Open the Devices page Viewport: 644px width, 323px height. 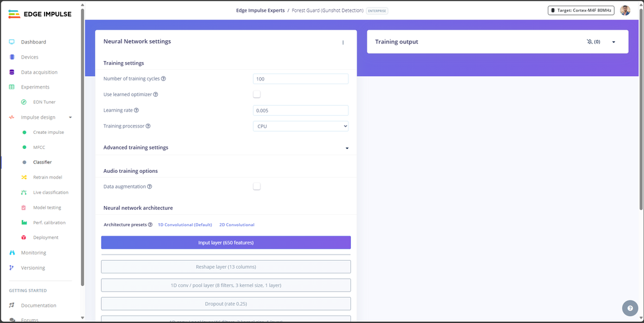30,57
